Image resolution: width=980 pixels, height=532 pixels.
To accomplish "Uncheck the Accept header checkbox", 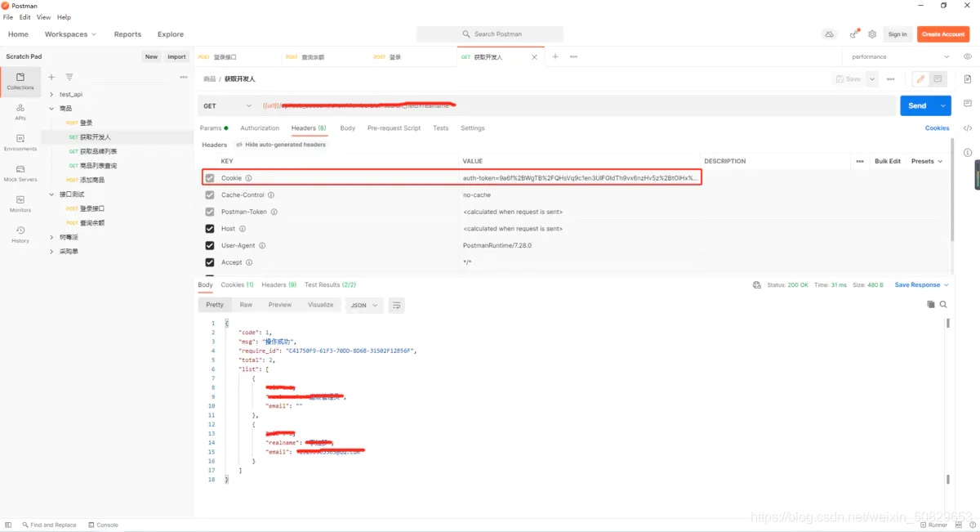I will [210, 262].
